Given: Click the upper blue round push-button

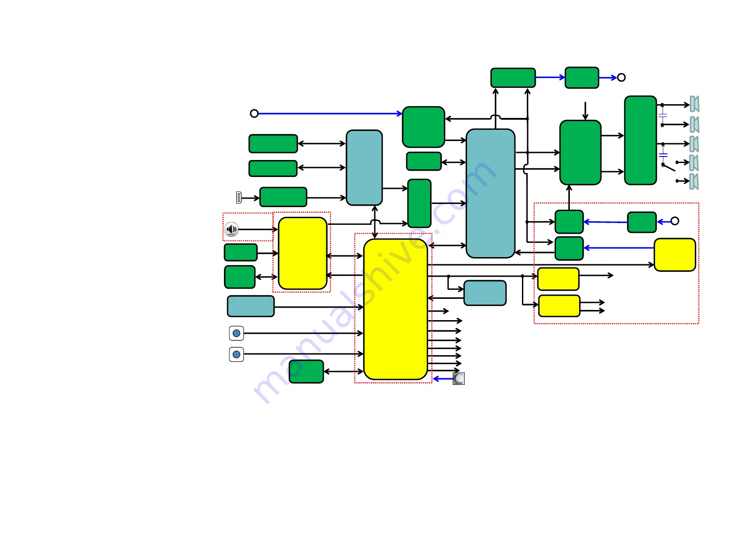Looking at the screenshot, I should tap(236, 333).
